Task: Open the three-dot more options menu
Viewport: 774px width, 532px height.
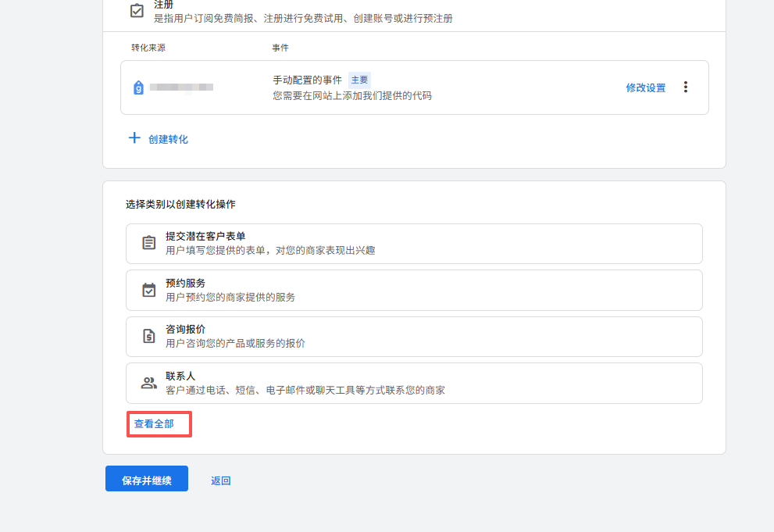Action: (x=686, y=87)
